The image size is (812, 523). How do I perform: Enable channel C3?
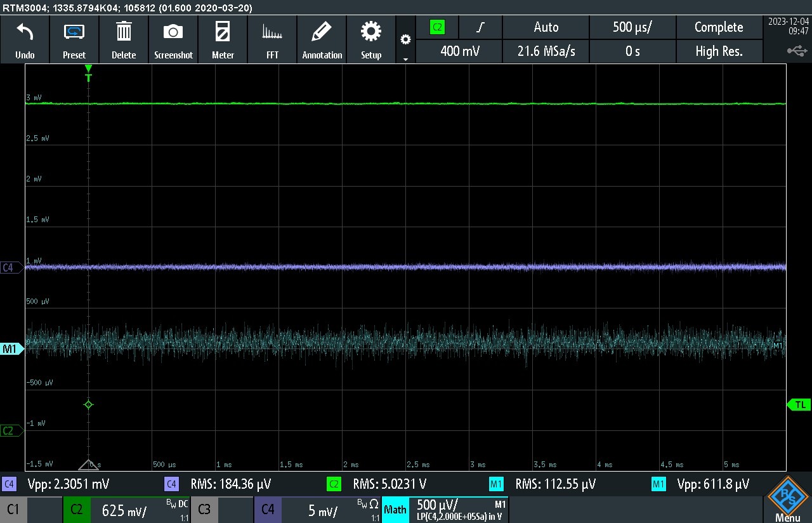click(x=222, y=510)
